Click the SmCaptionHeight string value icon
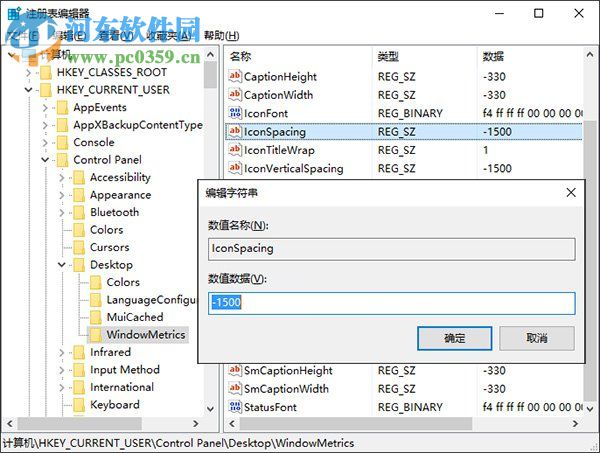Viewport: 600px width, 453px height. (x=235, y=370)
